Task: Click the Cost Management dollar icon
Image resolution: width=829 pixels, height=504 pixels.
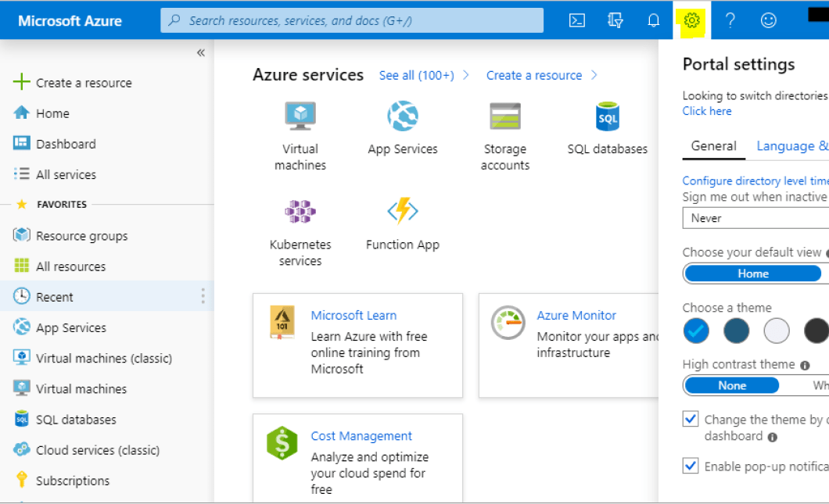Action: (x=282, y=443)
